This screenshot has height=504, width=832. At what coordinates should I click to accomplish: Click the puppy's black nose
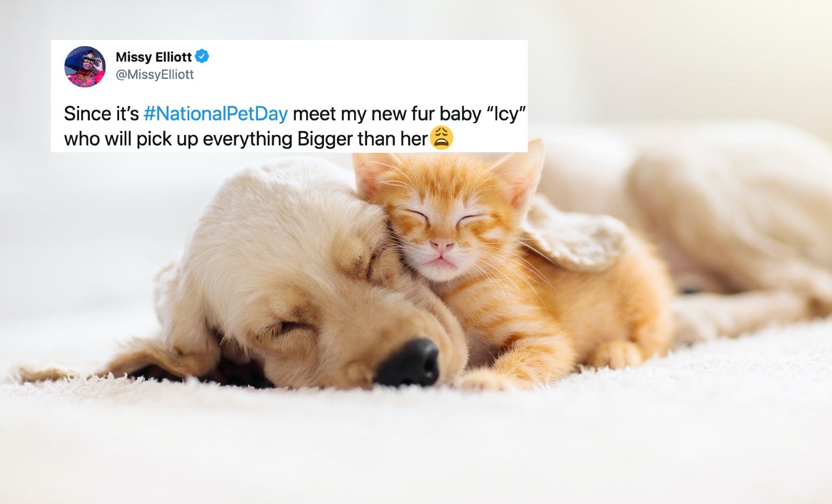point(408,362)
